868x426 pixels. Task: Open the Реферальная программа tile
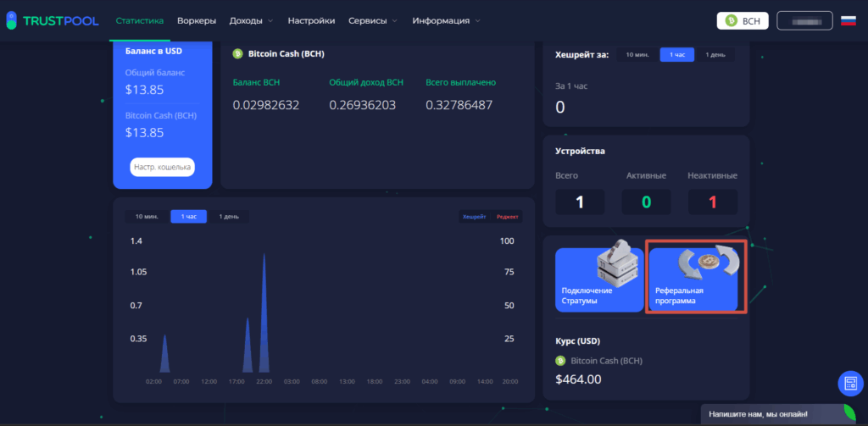click(x=696, y=278)
